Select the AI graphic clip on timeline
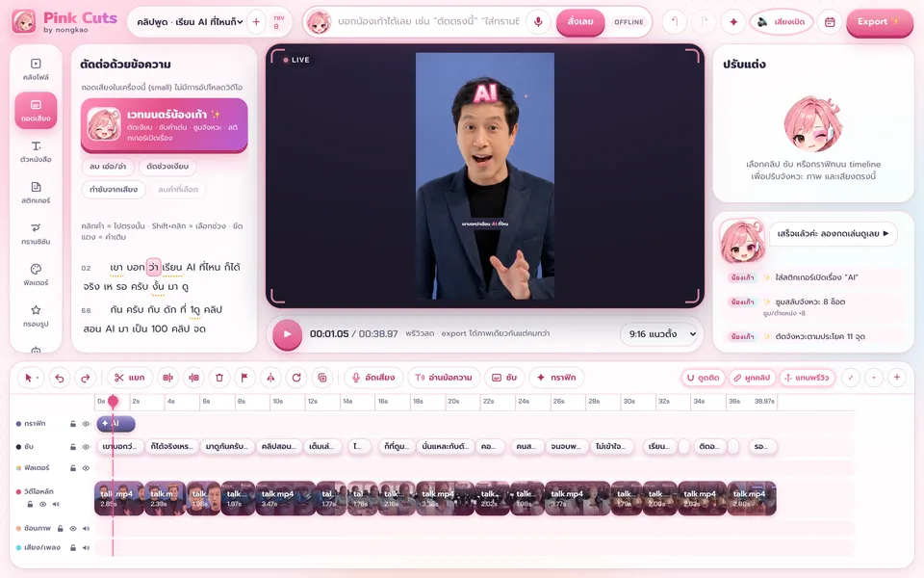 click(x=116, y=424)
